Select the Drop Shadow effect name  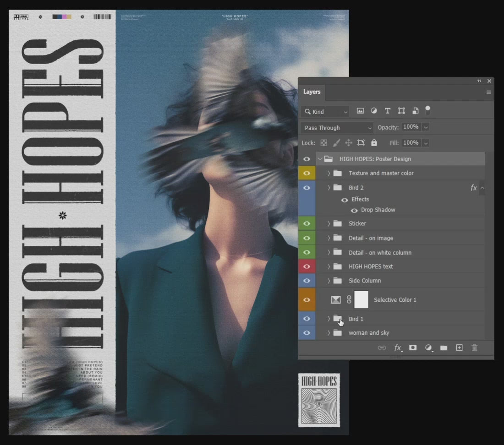(x=378, y=210)
